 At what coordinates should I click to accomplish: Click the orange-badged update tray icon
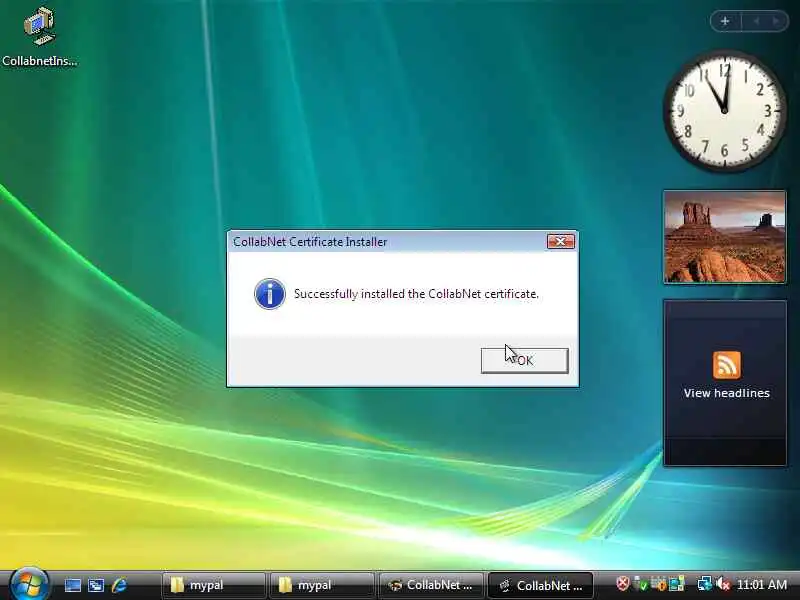658,584
